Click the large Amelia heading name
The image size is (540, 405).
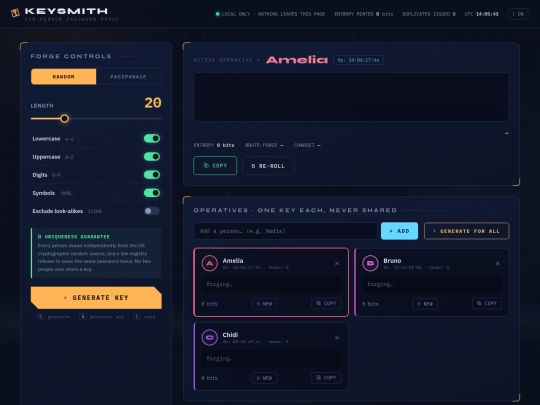[297, 60]
